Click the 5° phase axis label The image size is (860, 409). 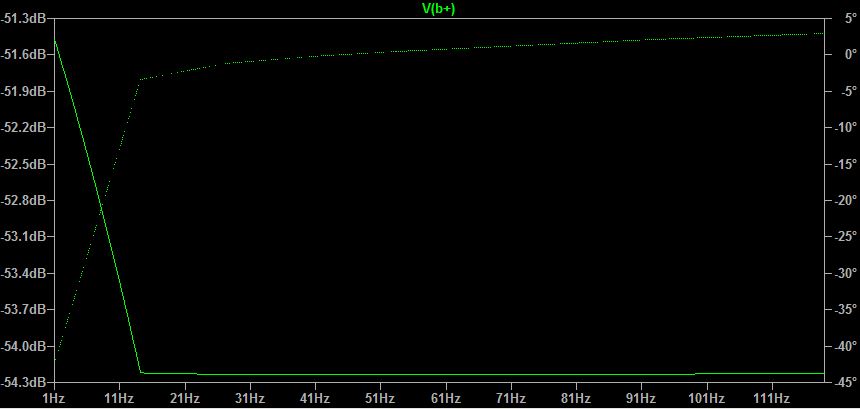click(x=851, y=19)
